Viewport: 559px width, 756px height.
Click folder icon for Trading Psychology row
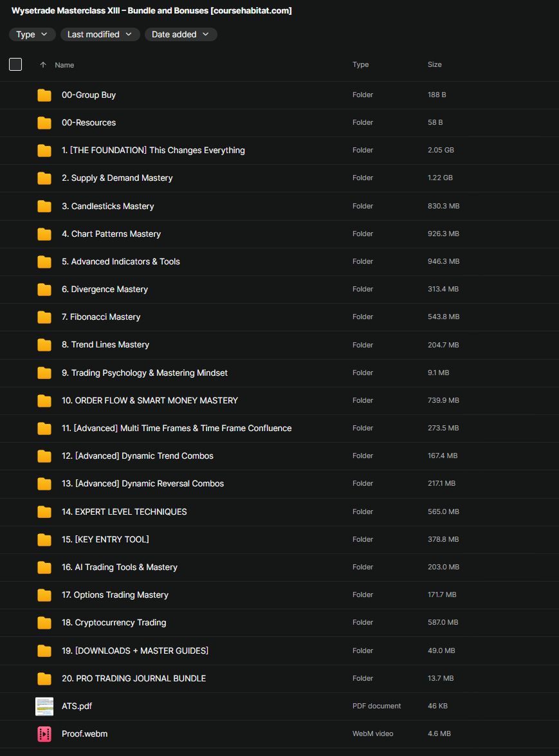[44, 373]
